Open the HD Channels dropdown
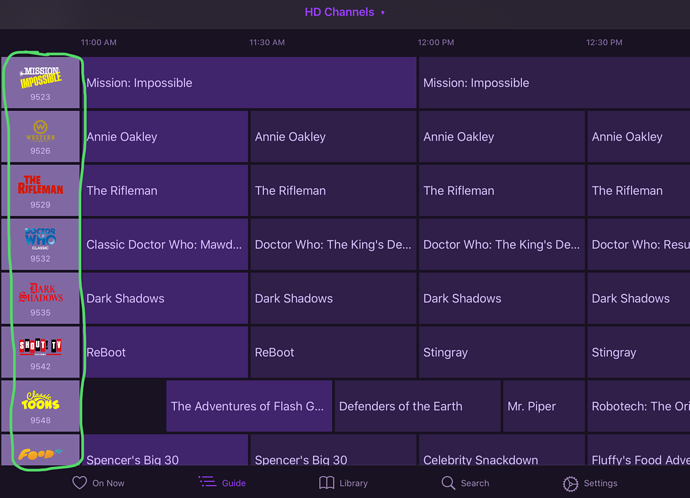Screen dimensions: 690x498 pyautogui.click(x=345, y=12)
